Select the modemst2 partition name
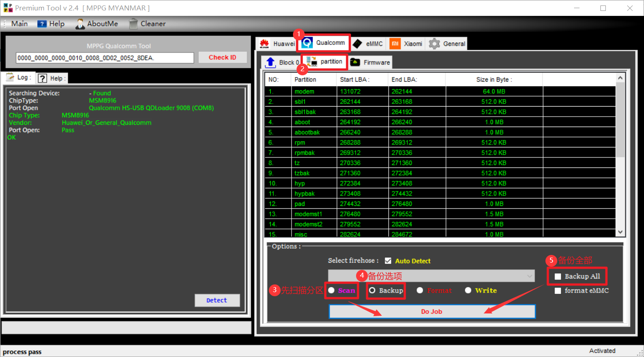 click(308, 224)
